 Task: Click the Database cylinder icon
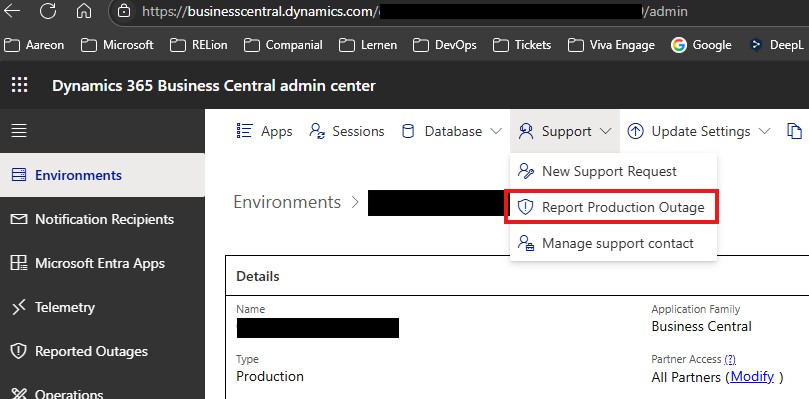tap(408, 131)
